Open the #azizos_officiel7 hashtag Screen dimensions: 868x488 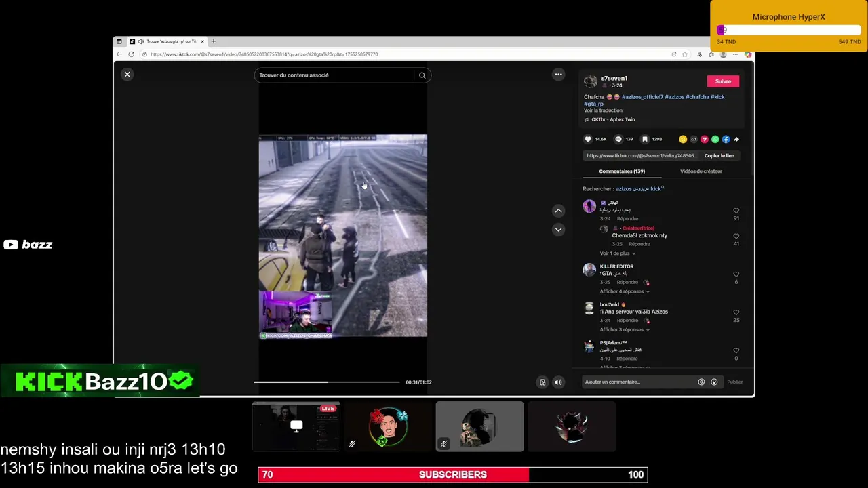[x=642, y=97]
